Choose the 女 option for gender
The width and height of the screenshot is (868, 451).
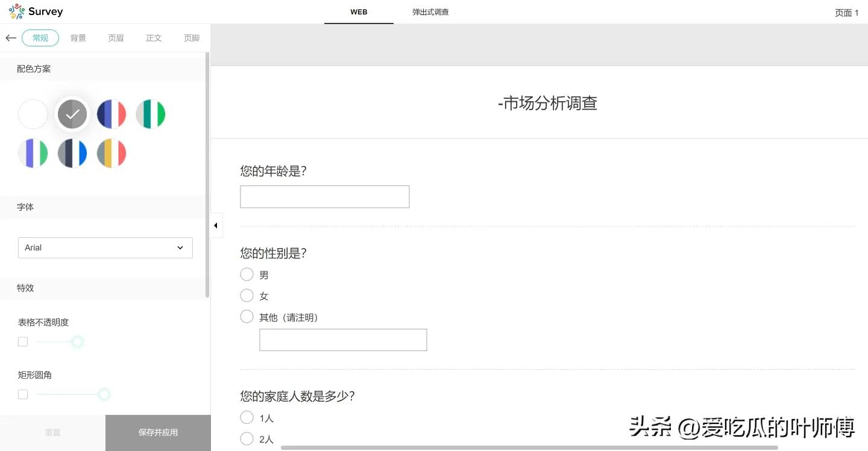(247, 295)
